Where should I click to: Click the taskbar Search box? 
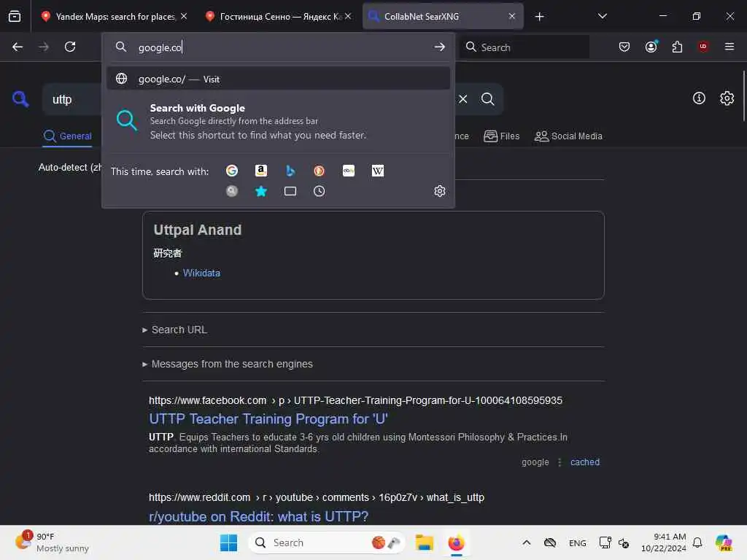[327, 542]
